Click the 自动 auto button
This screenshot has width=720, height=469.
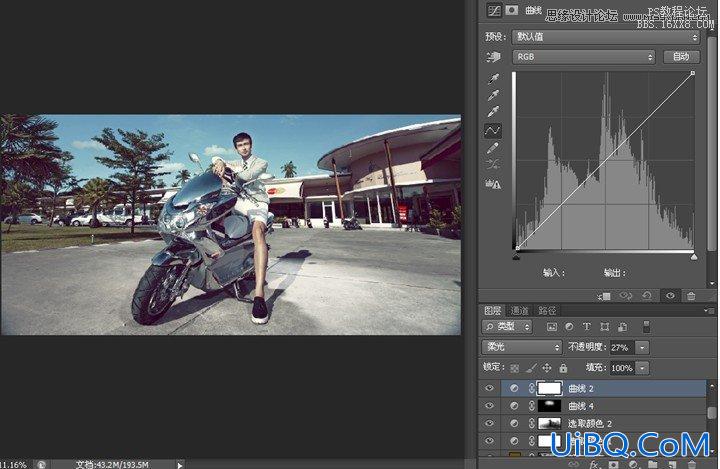(x=681, y=57)
